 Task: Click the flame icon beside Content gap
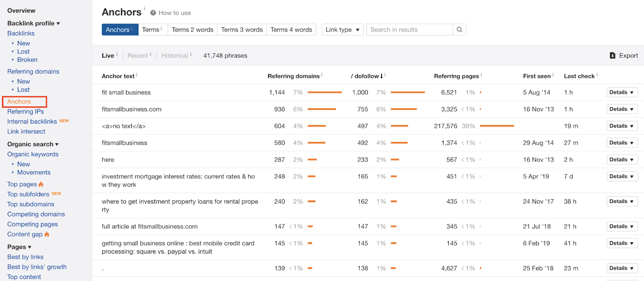click(x=47, y=234)
